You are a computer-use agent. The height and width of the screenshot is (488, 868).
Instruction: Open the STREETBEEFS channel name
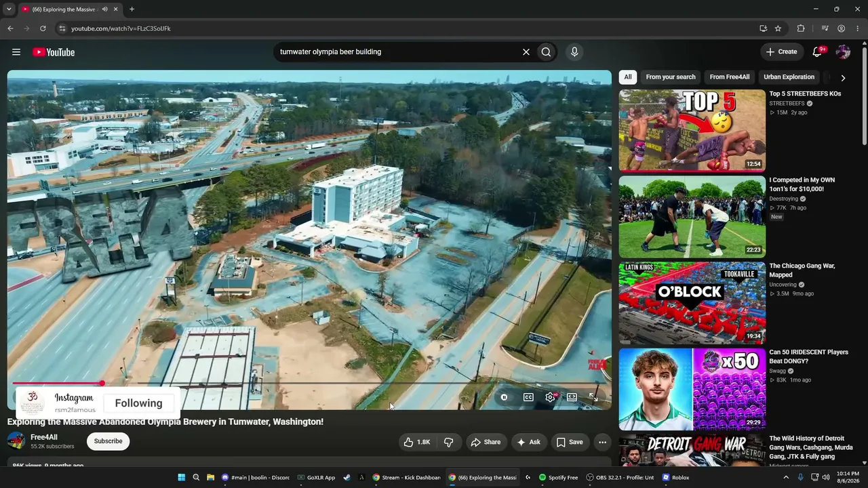[787, 104]
